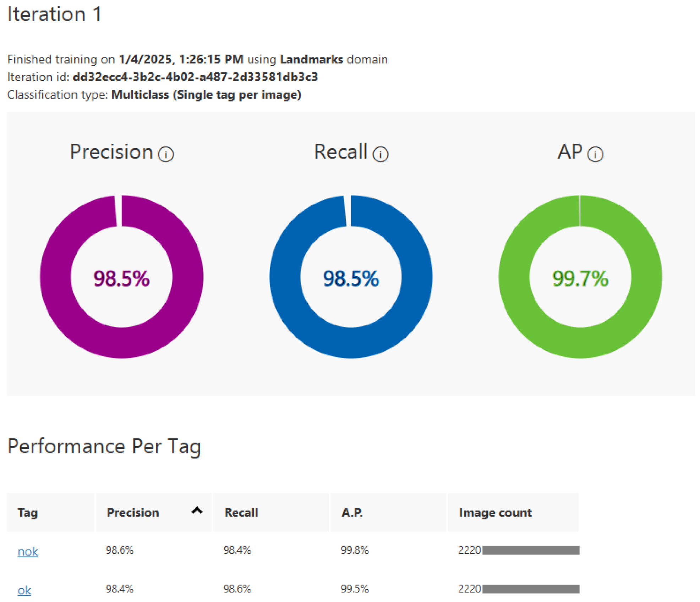Sort table by Image count header
Viewport: 700px width, 602px height.
tap(495, 513)
